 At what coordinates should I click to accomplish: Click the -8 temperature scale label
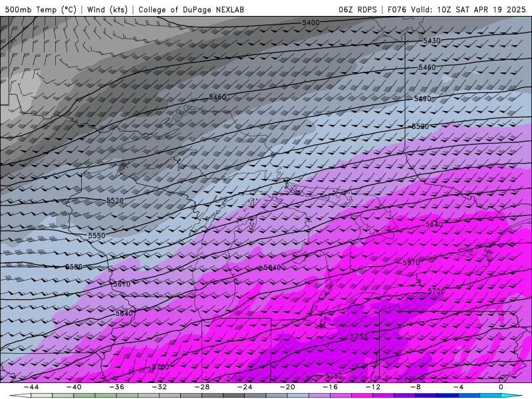tap(415, 387)
